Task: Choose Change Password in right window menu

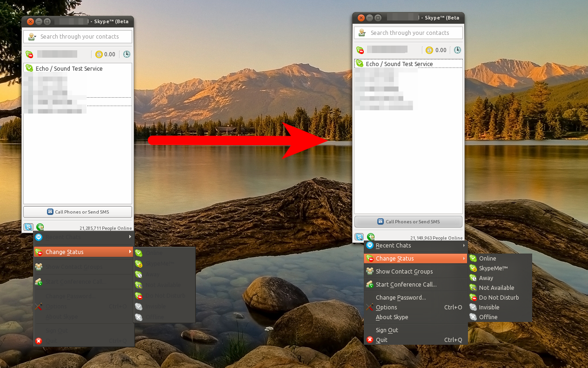Action: coord(416,297)
